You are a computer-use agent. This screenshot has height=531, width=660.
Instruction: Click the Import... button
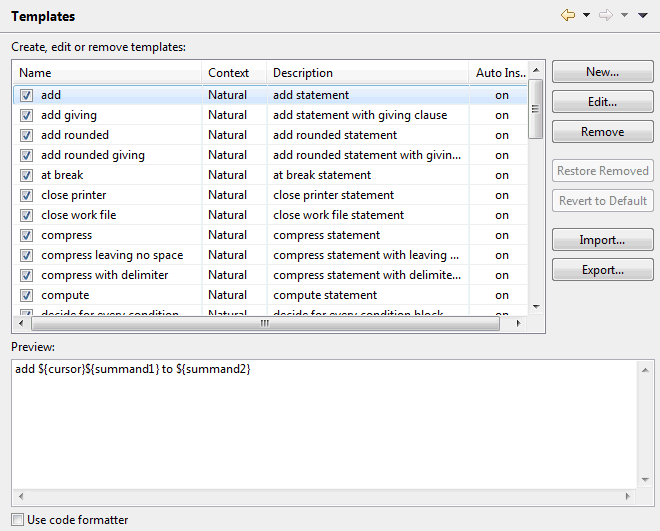pos(602,240)
